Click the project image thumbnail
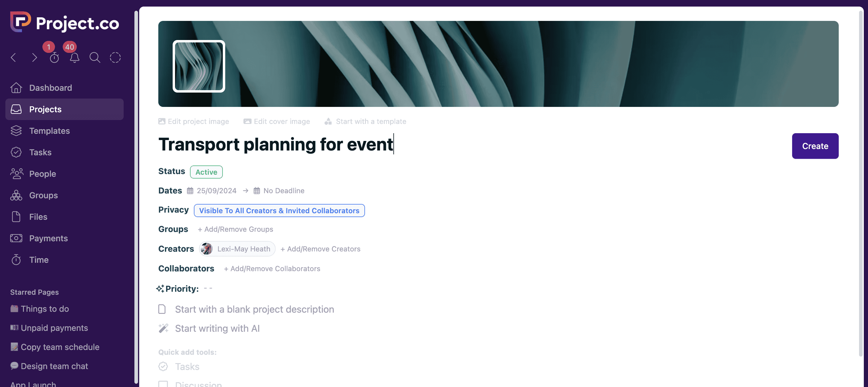The image size is (868, 387). click(x=199, y=66)
